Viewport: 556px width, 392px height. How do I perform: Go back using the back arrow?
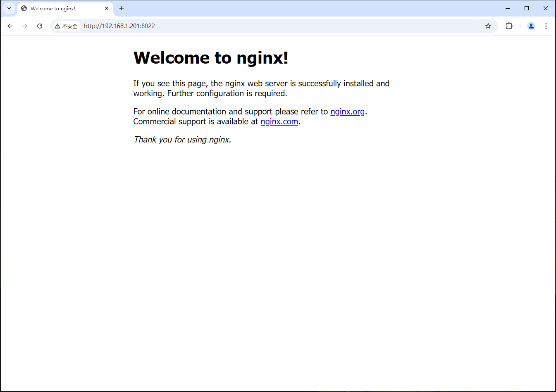(10, 26)
